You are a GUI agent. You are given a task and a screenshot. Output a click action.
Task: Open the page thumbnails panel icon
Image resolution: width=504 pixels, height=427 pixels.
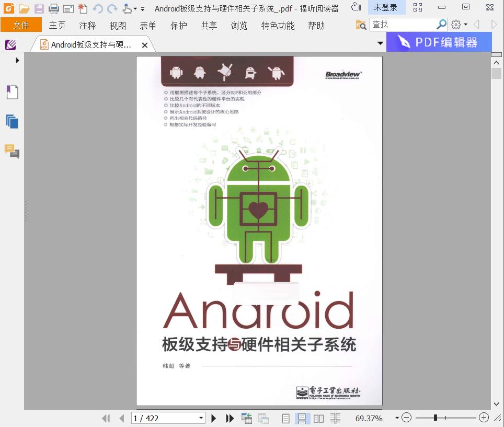(x=12, y=121)
